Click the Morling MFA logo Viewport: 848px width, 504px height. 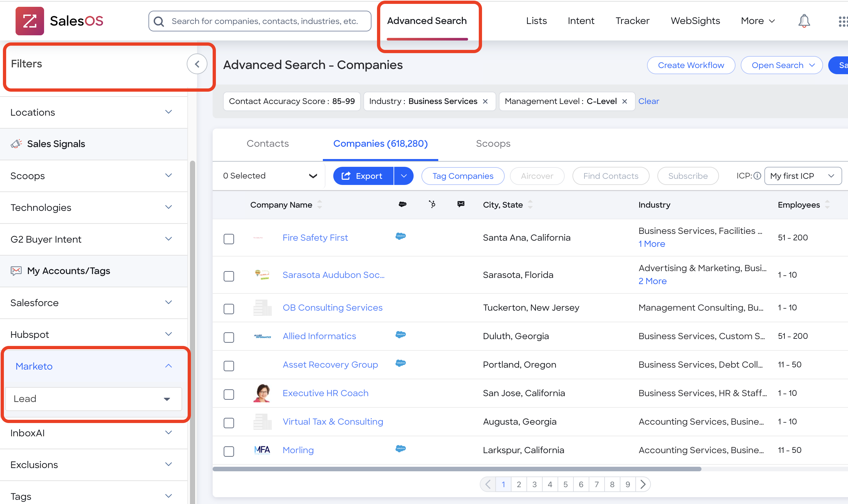click(262, 450)
